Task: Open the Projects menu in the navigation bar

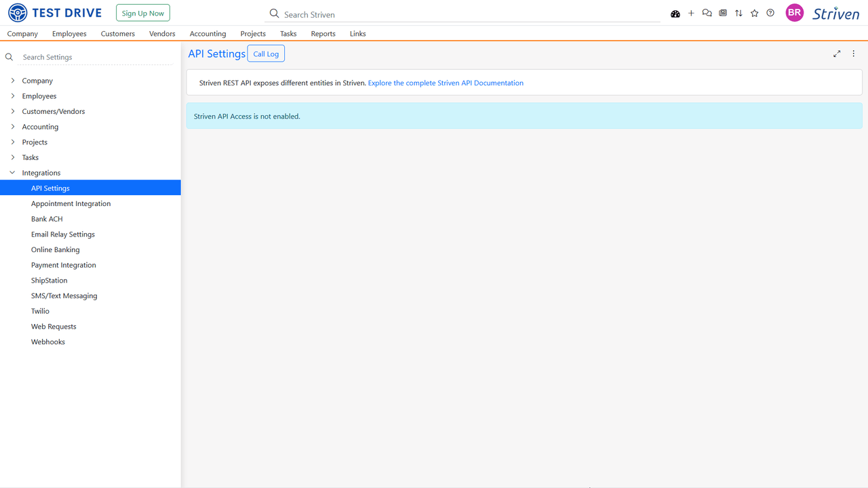Action: [252, 33]
